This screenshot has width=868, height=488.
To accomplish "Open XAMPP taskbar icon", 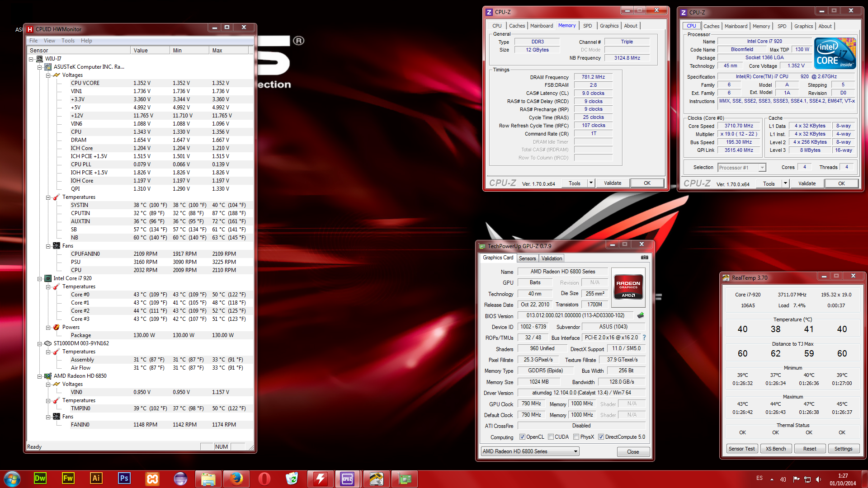I will [x=152, y=479].
